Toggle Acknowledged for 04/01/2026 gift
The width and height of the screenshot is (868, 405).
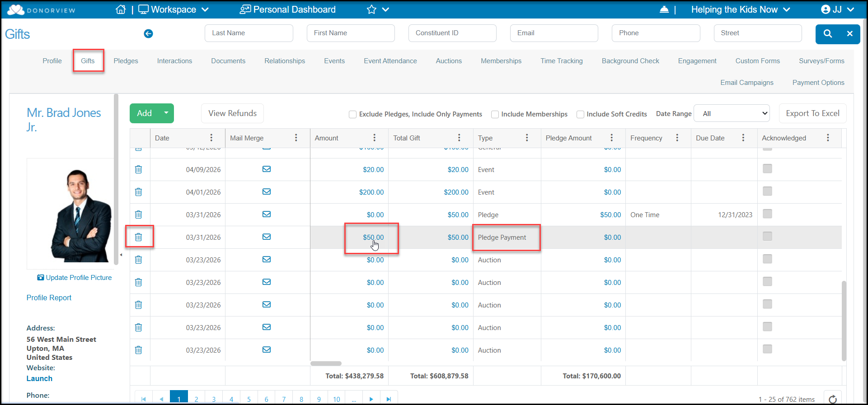767,191
